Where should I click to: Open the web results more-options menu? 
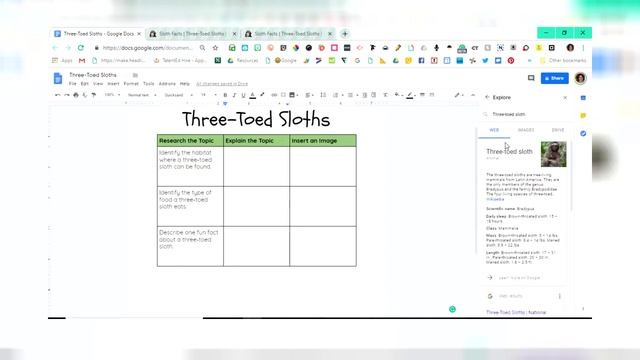pyautogui.click(x=560, y=296)
